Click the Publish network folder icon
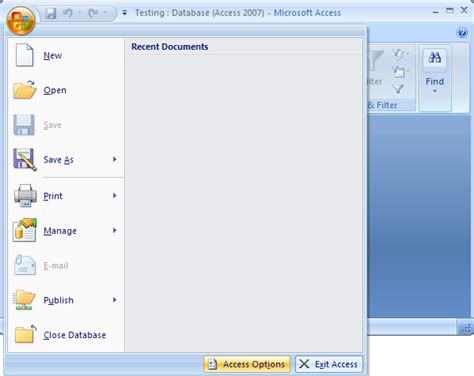This screenshot has height=376, width=474. tap(24, 300)
